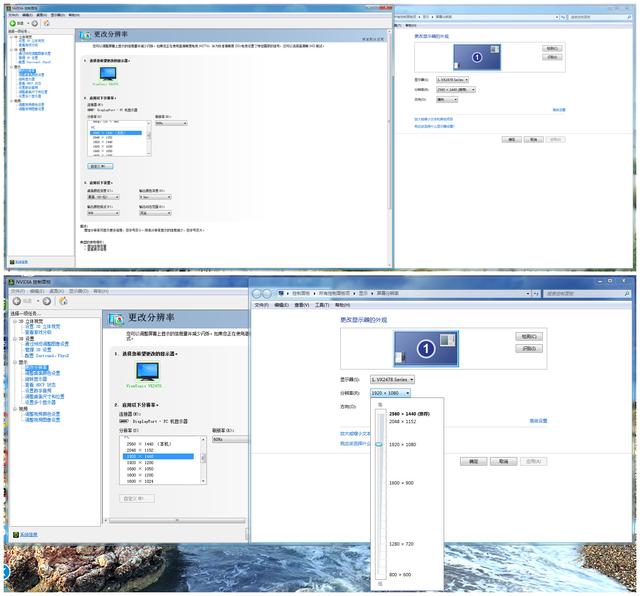This screenshot has height=596, width=640.
Task: Click Back arrow in bottom NVIDIA control panel
Action: coord(17,301)
